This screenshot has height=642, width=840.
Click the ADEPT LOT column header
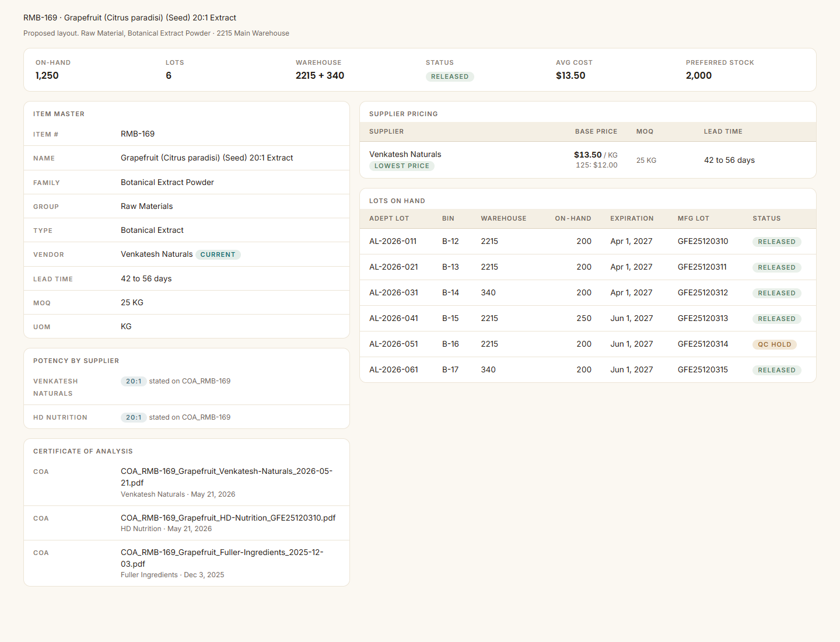(x=389, y=218)
